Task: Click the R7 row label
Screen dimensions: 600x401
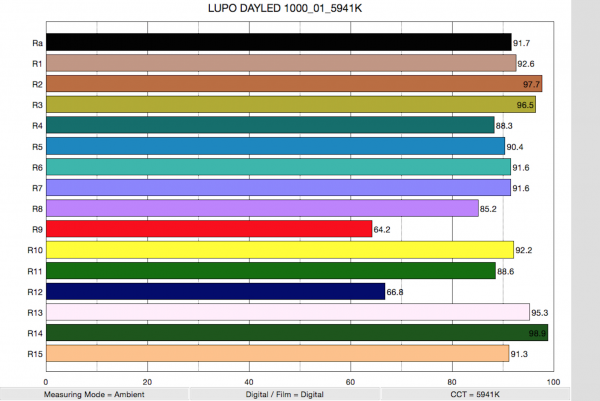Action: [35, 188]
